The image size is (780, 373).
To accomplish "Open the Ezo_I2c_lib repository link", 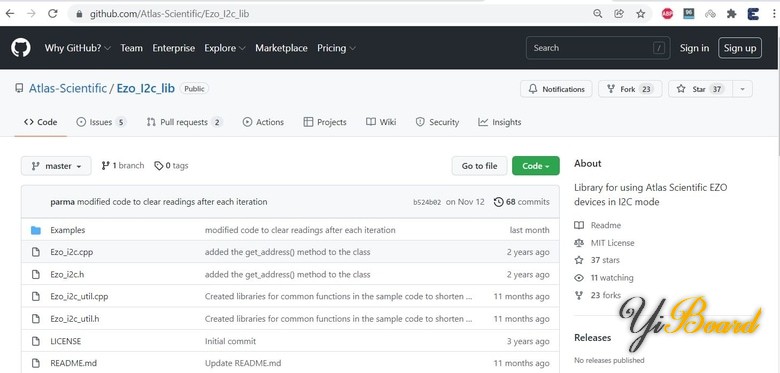I will pos(146,89).
